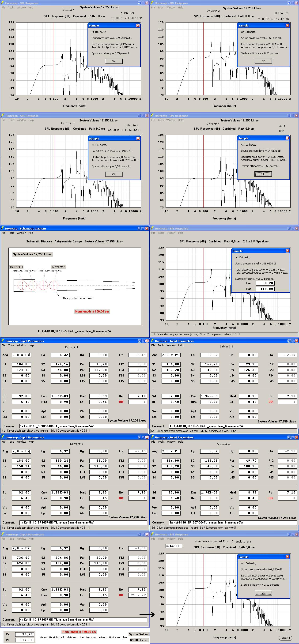Click the 'Driver# 4' label in the schematic diagram

click(59, 267)
